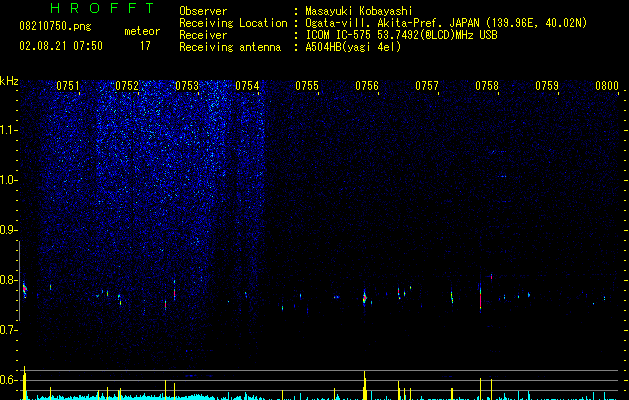Select the file name 08210750.png
Viewport: 629px width, 400px height.
[55, 27]
